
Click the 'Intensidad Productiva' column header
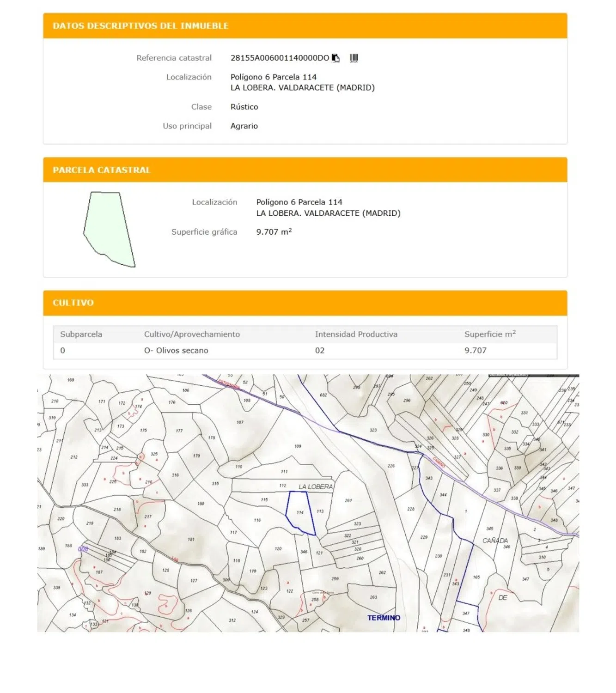(356, 334)
